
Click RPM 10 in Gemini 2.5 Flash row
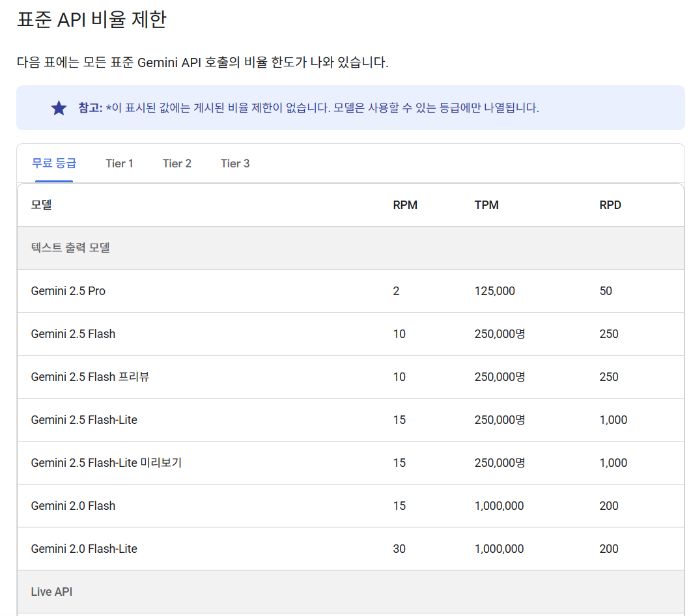click(x=399, y=334)
